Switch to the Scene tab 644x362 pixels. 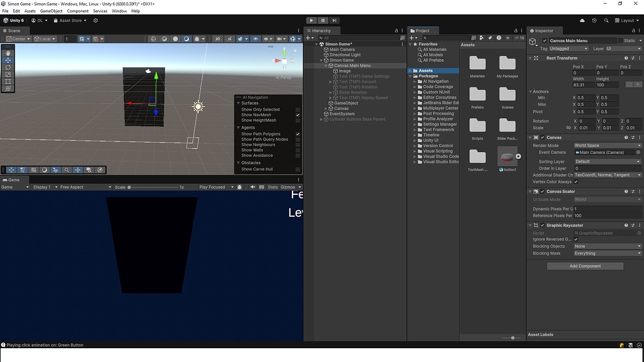[x=14, y=30]
